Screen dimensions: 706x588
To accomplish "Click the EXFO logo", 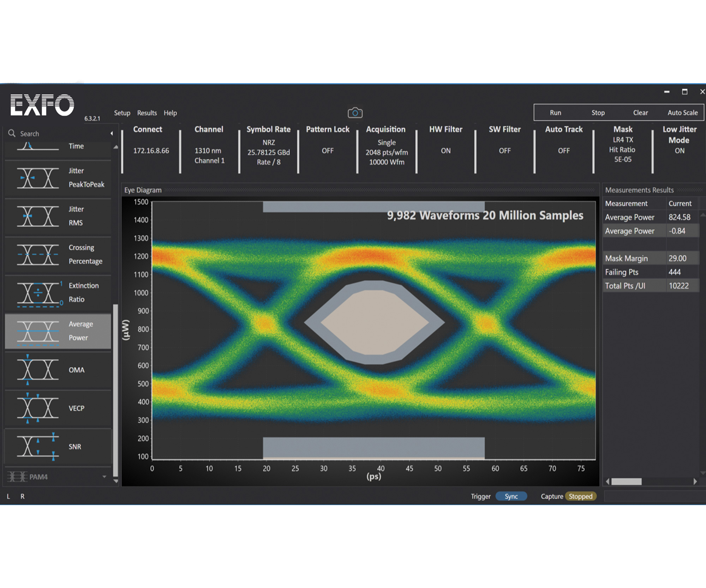I will click(42, 105).
